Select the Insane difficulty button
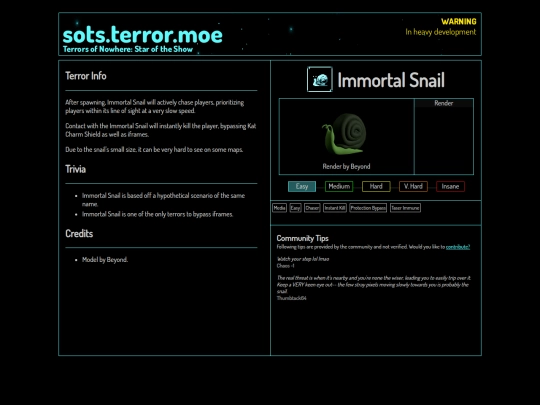540x405 pixels. tap(450, 186)
